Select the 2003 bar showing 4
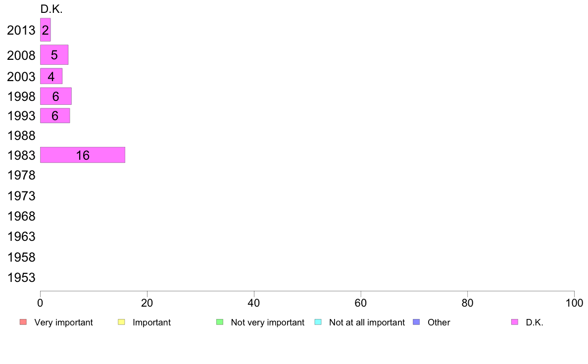Screen dimensions: 588x364 (x=51, y=76)
